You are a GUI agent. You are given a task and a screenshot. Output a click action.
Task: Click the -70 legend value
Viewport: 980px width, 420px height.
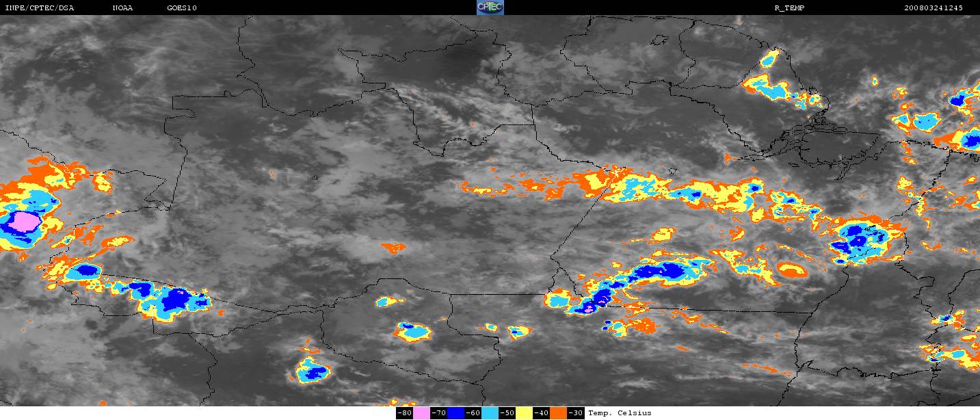click(438, 413)
